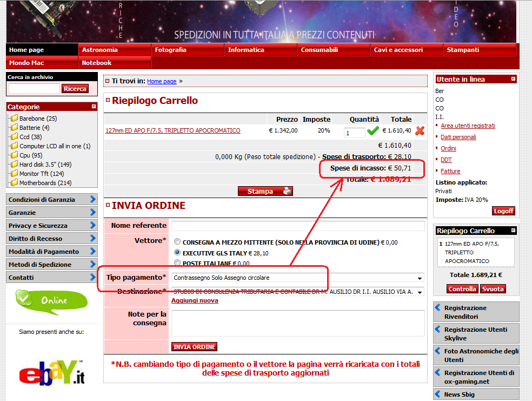Select Executive GLS Italy carrier option
The height and width of the screenshot is (401, 532).
[x=177, y=253]
